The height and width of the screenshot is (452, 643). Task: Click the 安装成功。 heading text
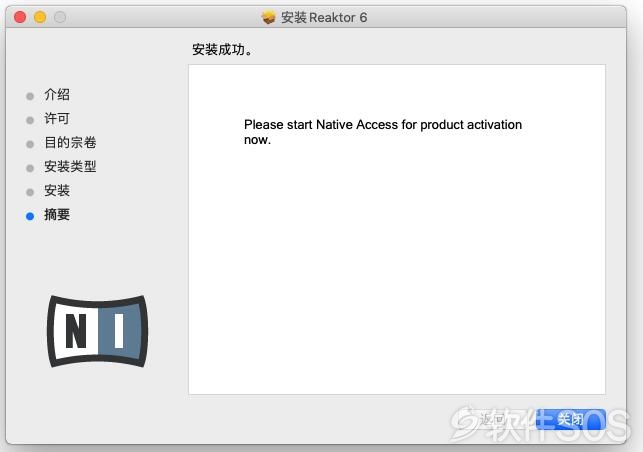tap(222, 50)
